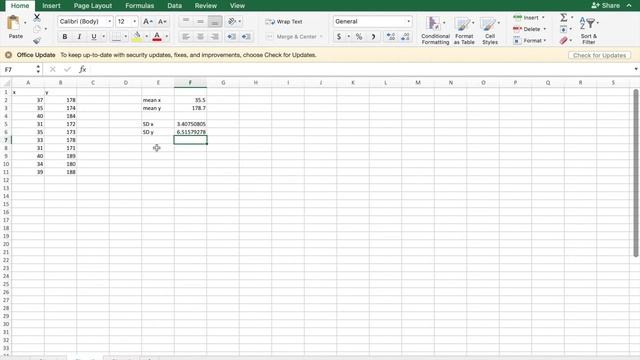Increase indent icon
This screenshot has height=360, width=640.
(246, 37)
